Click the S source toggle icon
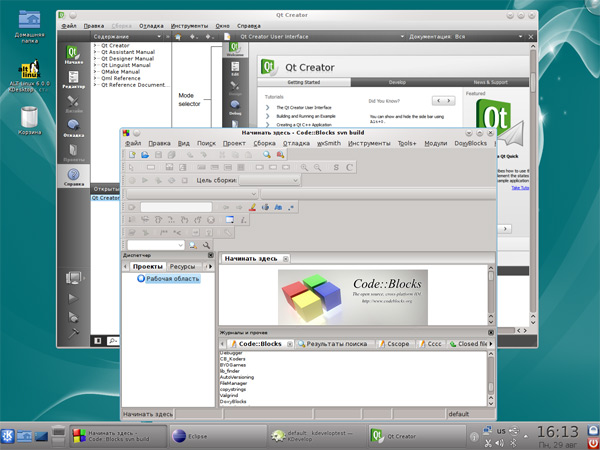 pos(336,168)
